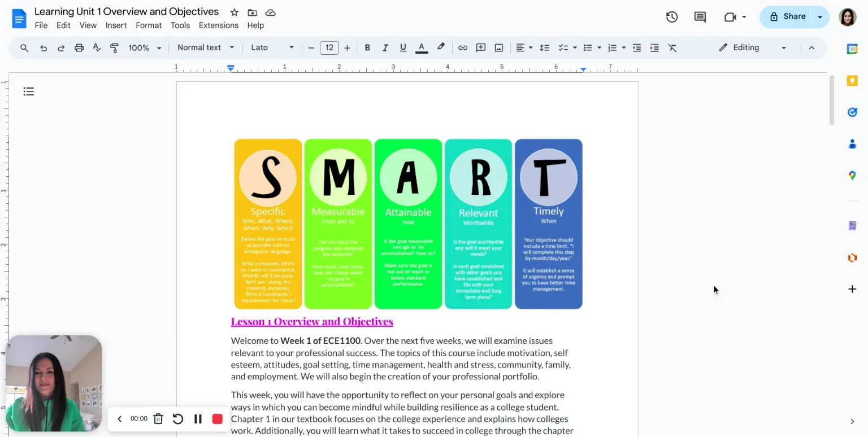Open the File menu
The image size is (868, 437).
click(x=41, y=25)
